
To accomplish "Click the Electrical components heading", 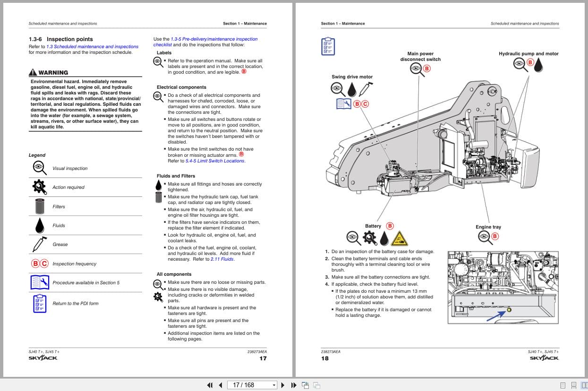I will tap(181, 87).
